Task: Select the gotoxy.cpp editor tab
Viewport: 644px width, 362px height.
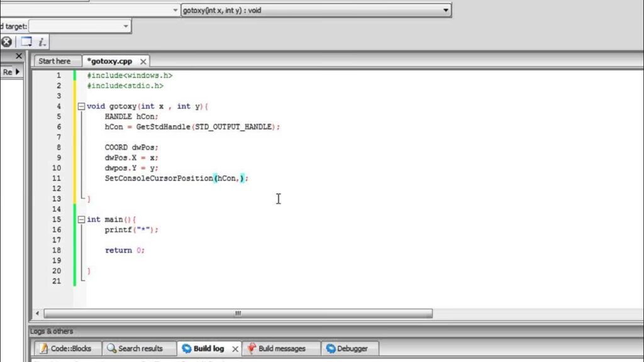Action: [x=109, y=62]
